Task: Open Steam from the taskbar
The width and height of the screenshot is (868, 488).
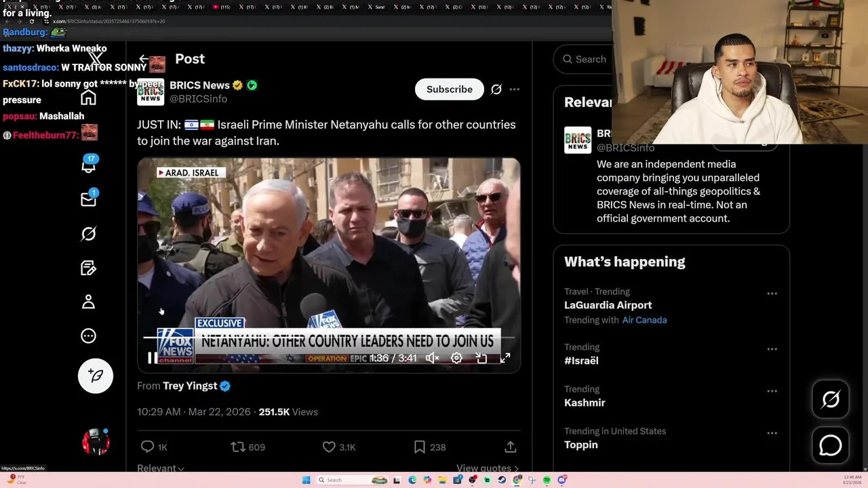Action: [502, 480]
